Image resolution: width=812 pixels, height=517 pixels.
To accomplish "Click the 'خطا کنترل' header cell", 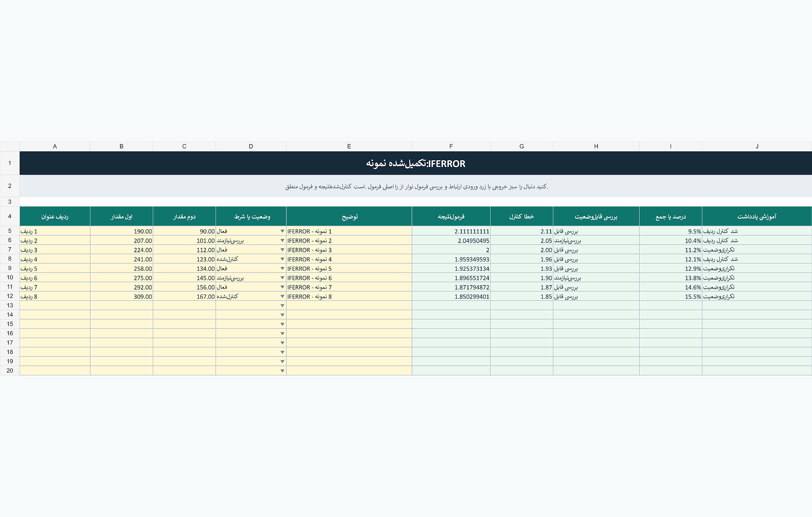I will [x=522, y=216].
